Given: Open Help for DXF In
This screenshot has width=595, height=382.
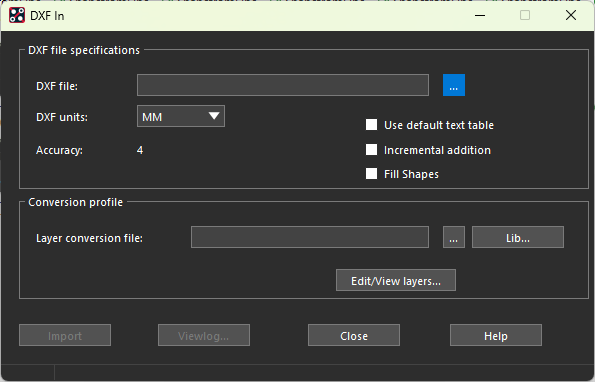Looking at the screenshot, I should coord(496,335).
